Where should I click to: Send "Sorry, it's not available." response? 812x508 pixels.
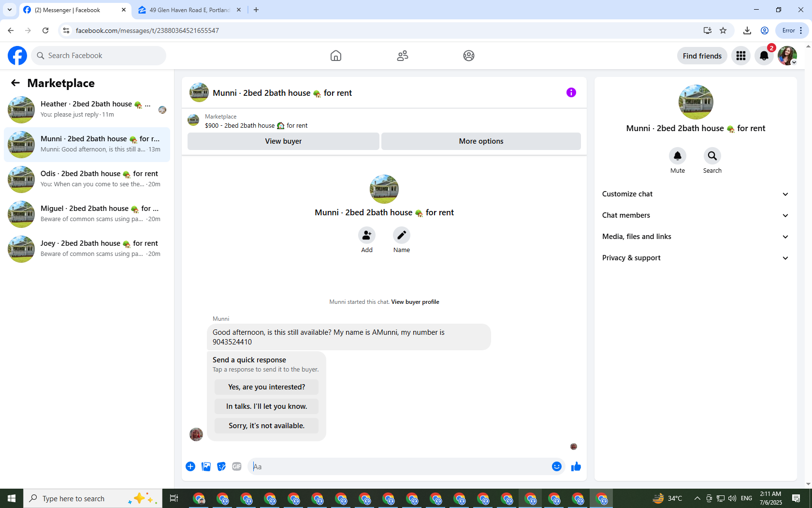pyautogui.click(x=266, y=426)
